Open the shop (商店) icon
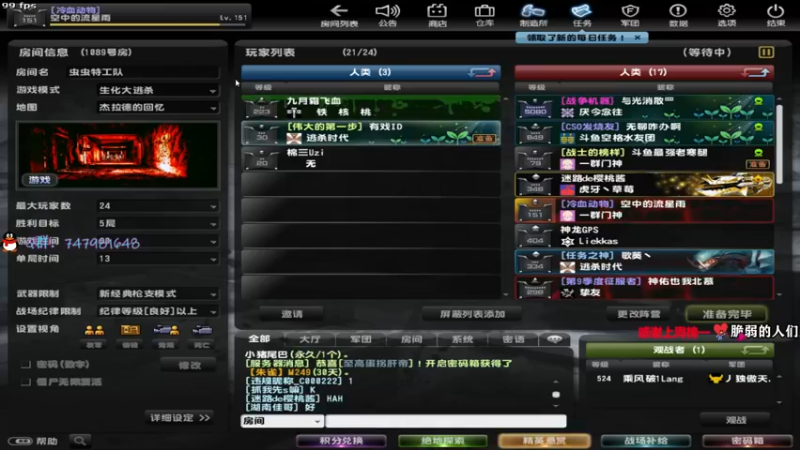 pyautogui.click(x=437, y=15)
